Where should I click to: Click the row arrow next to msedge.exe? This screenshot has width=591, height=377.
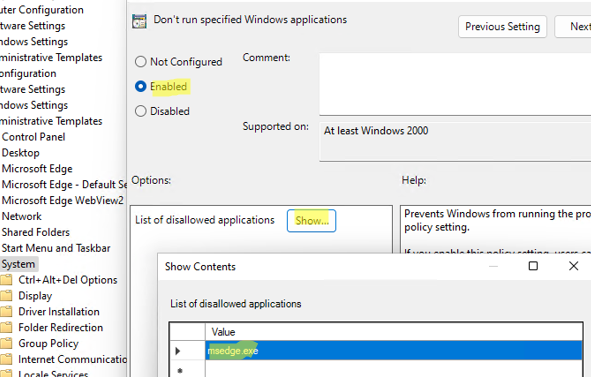pos(178,351)
